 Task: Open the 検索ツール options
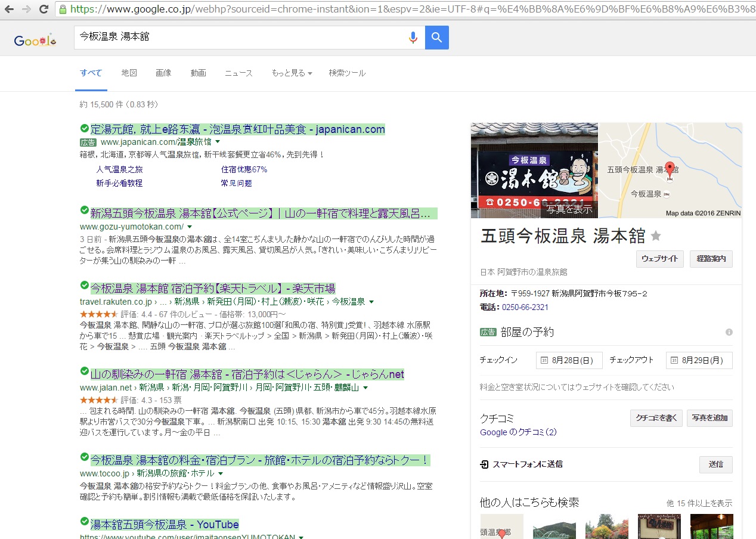tap(347, 73)
